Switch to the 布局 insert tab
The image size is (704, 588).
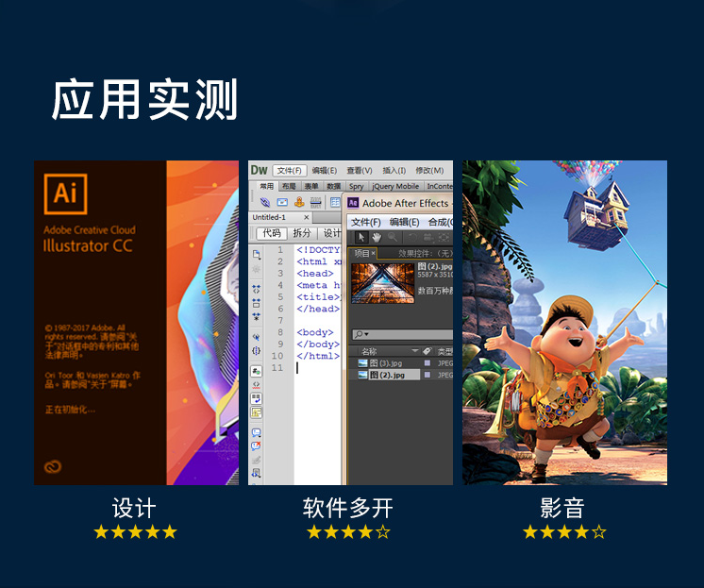[289, 187]
